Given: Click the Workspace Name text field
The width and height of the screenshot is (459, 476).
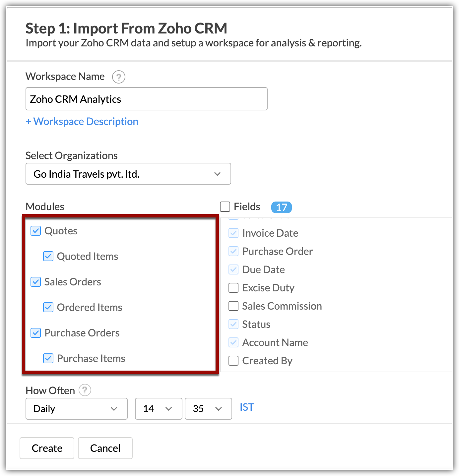Looking at the screenshot, I should pos(146,99).
